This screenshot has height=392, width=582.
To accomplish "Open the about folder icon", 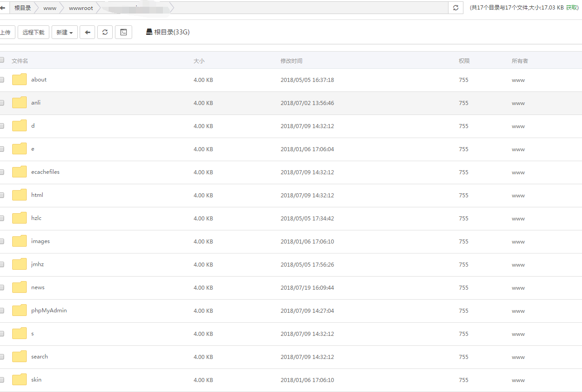I will pyautogui.click(x=19, y=80).
